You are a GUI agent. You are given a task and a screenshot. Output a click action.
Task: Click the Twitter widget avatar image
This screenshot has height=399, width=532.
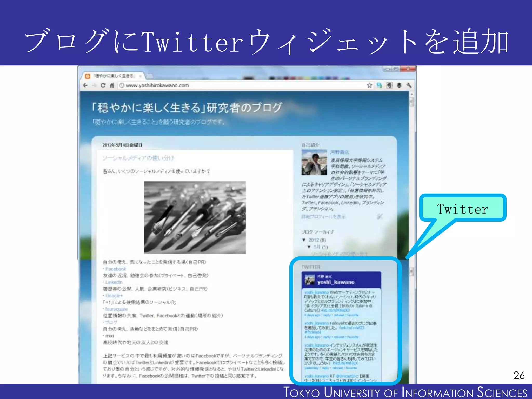pyautogui.click(x=310, y=280)
